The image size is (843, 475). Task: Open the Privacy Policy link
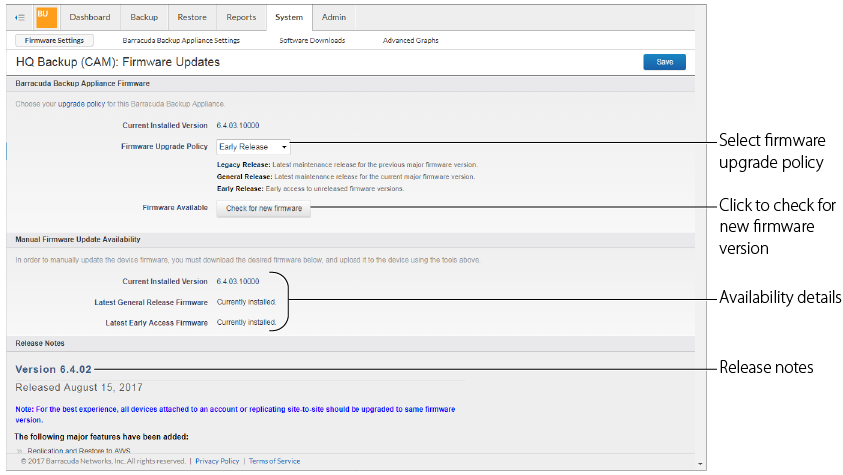[217, 461]
